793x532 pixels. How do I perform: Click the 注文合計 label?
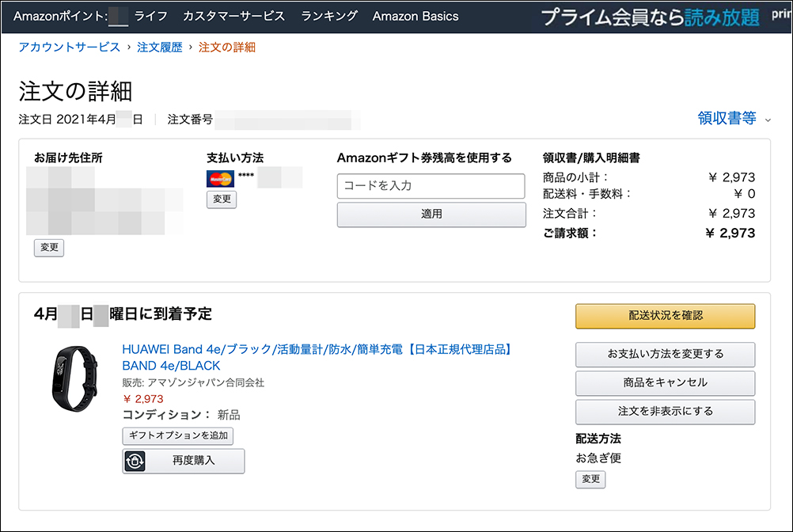[x=570, y=214]
